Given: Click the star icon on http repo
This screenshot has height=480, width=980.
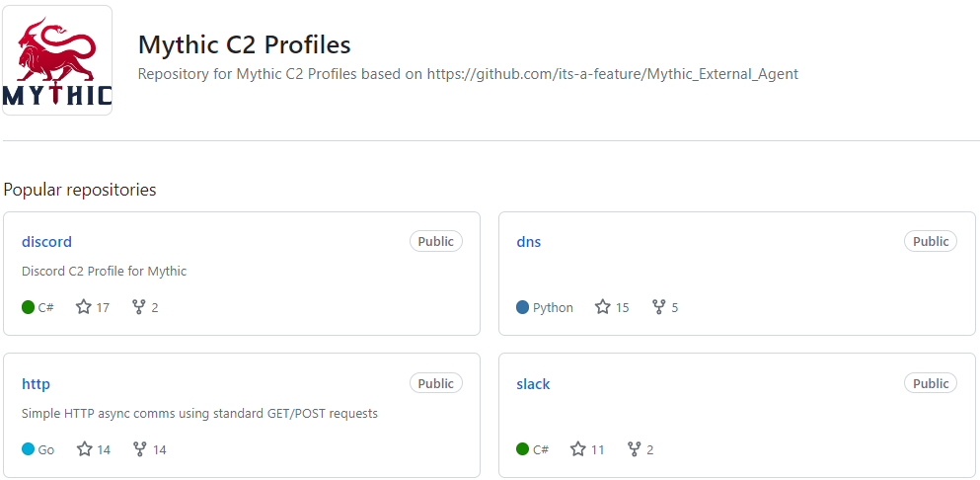Looking at the screenshot, I should pyautogui.click(x=85, y=449).
